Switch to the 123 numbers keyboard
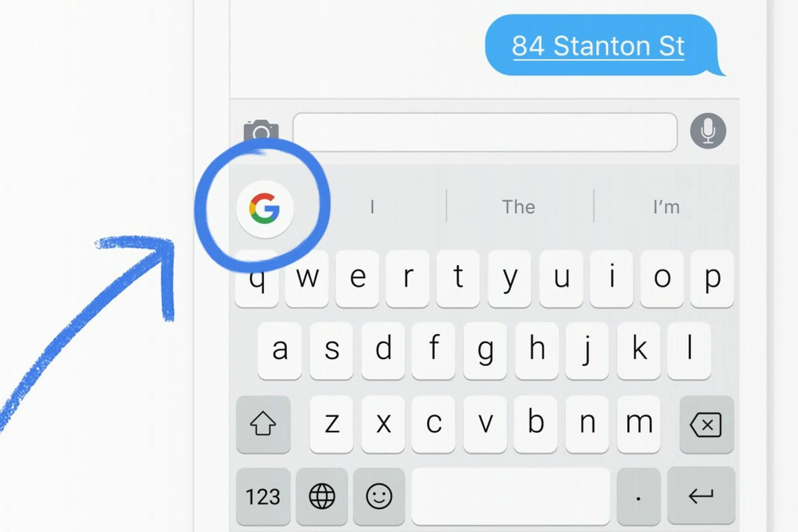The height and width of the screenshot is (532, 798). pos(263,496)
